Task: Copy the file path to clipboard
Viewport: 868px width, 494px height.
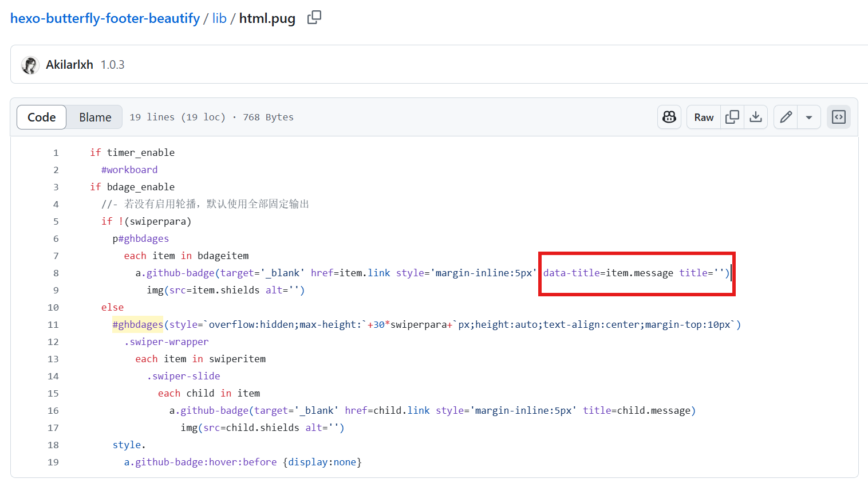Action: click(314, 18)
